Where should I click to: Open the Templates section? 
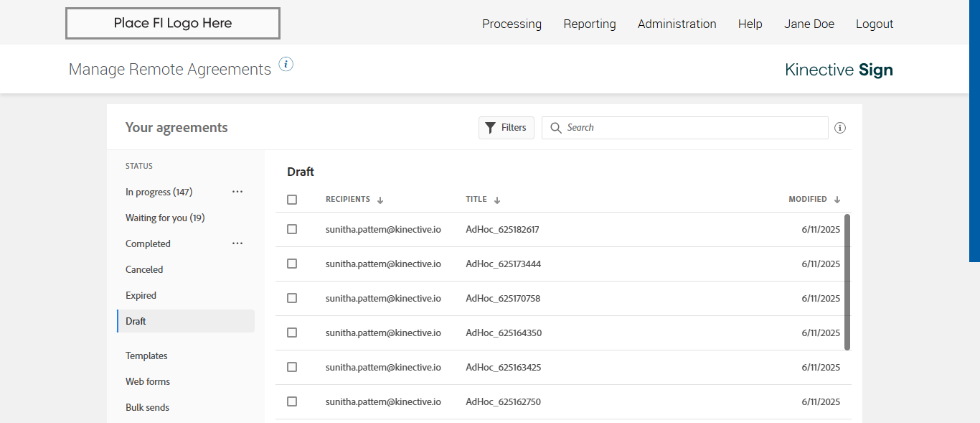pyautogui.click(x=146, y=355)
